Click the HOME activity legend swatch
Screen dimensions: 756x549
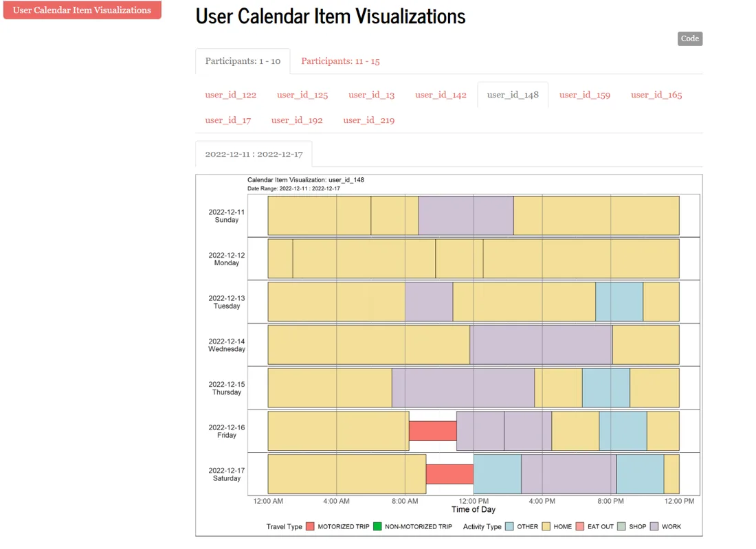tap(546, 526)
